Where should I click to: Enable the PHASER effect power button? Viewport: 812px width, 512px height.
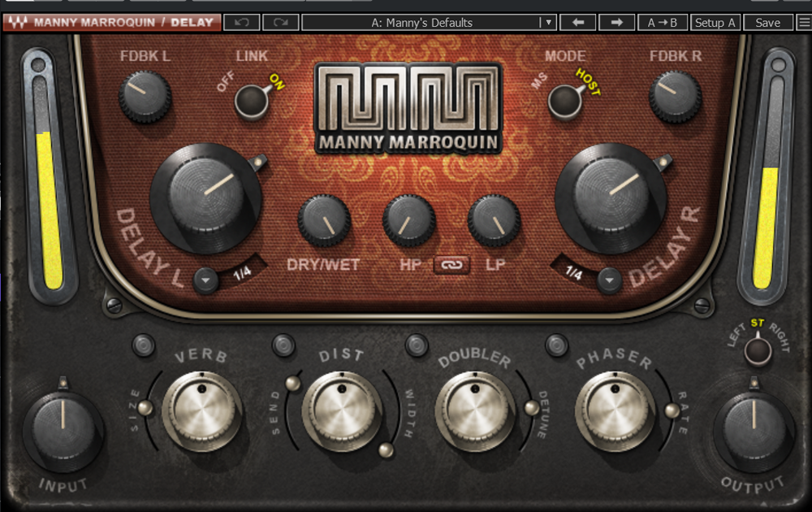(556, 345)
